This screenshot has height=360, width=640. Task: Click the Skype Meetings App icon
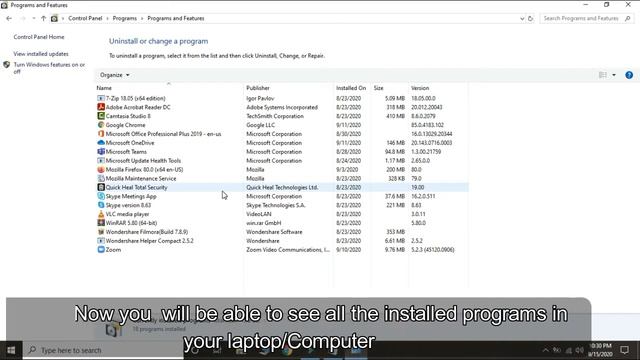pos(101,196)
